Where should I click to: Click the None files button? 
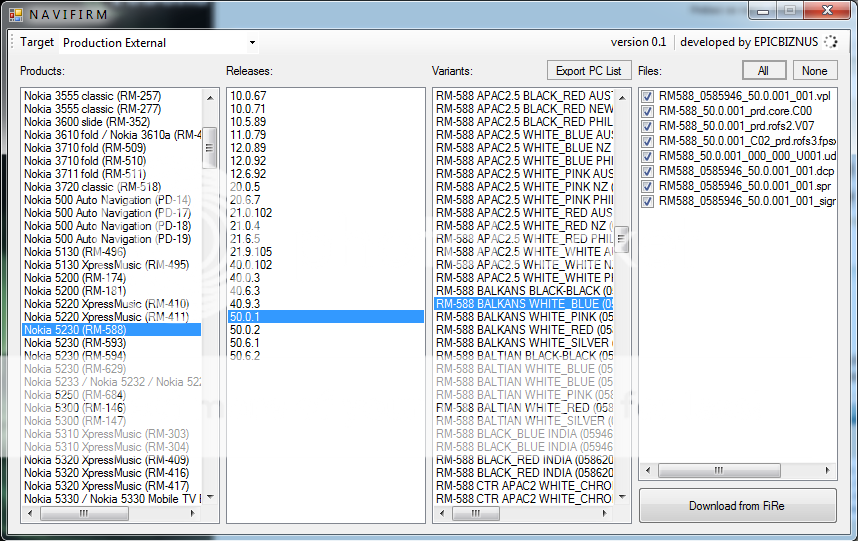tap(815, 71)
